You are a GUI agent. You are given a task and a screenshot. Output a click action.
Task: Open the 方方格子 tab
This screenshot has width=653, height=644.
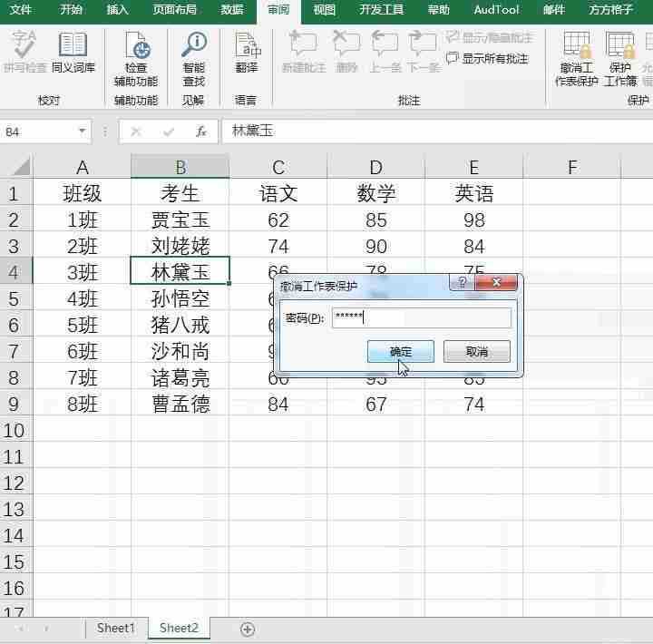pos(610,9)
